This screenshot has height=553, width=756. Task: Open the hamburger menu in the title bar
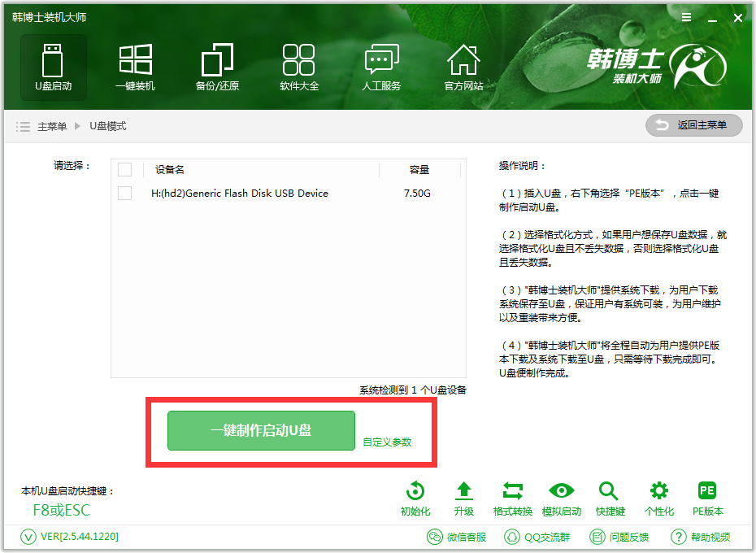pyautogui.click(x=687, y=17)
